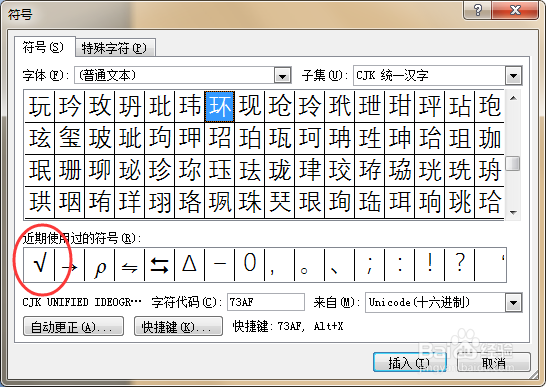The image size is (546, 387).
Task: Select the enumeration comma 、 symbol
Action: click(x=339, y=265)
